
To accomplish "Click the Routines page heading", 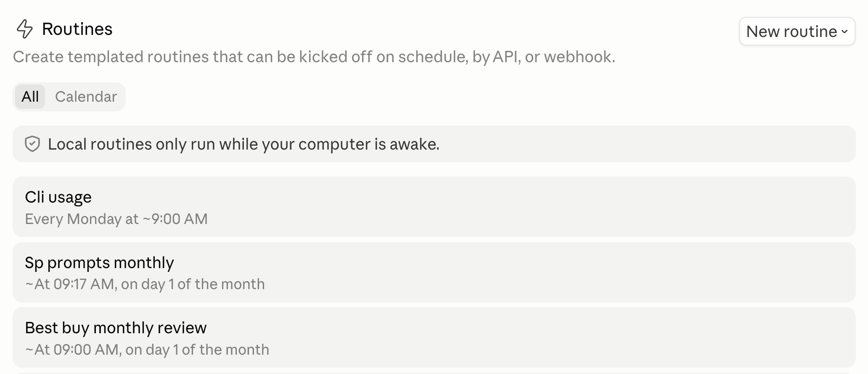I will pos(77,29).
